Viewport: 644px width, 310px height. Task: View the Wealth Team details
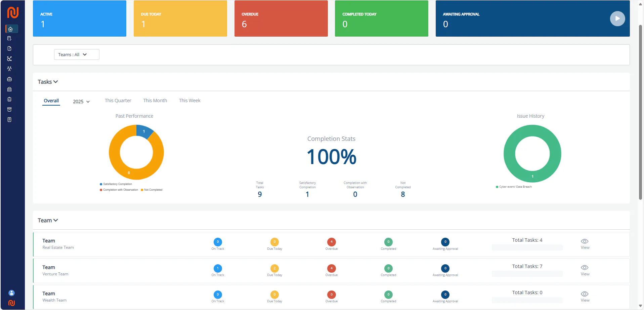[x=585, y=297]
